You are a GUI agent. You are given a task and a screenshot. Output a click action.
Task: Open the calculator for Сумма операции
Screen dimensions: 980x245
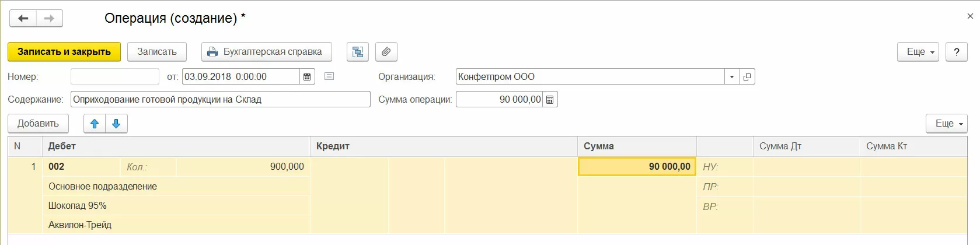[x=550, y=100]
